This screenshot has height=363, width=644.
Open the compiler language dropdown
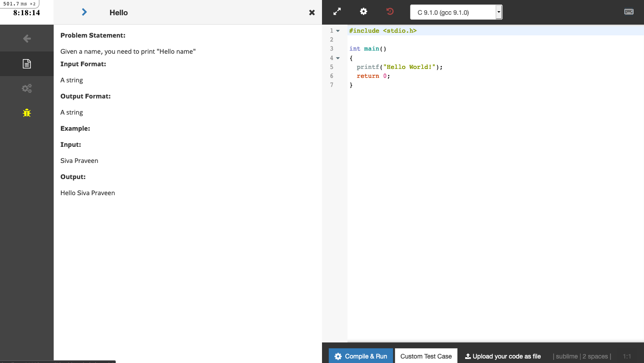(452, 12)
